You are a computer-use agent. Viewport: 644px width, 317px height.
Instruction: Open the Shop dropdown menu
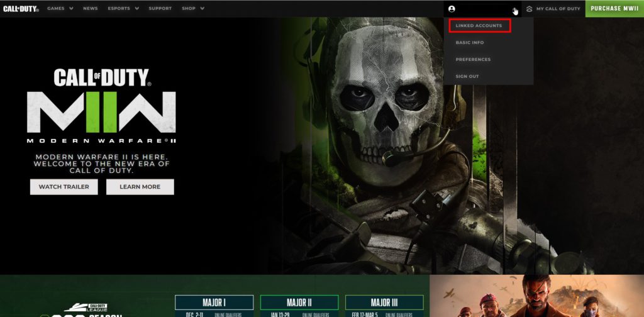coord(192,9)
